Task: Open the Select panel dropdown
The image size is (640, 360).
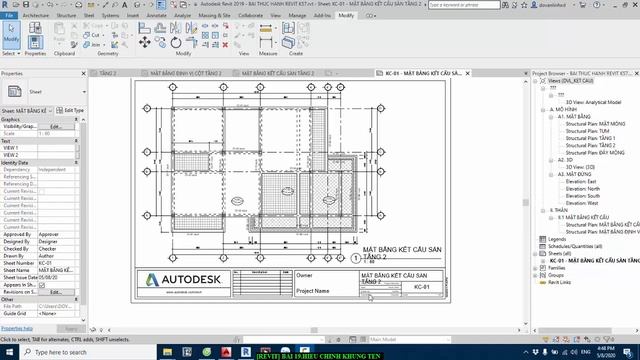Action: [x=11, y=53]
